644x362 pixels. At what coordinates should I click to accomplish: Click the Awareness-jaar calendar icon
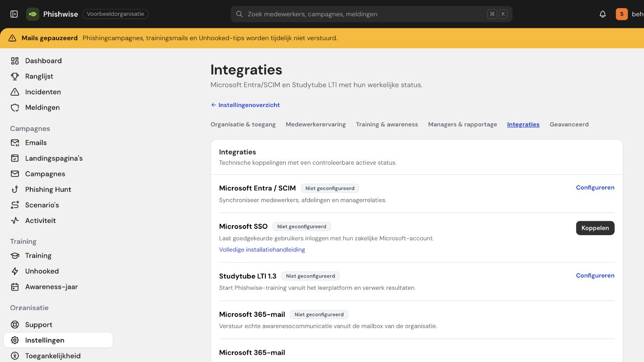[15, 287]
